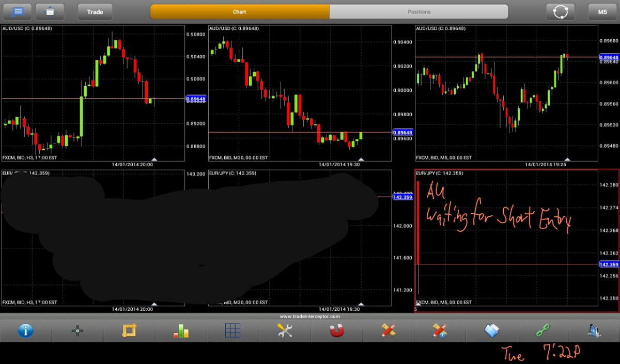Viewport: 620px width, 364px height.
Task: Tap scroll triangle on AUD/USD M30 chart
Action: (361, 159)
